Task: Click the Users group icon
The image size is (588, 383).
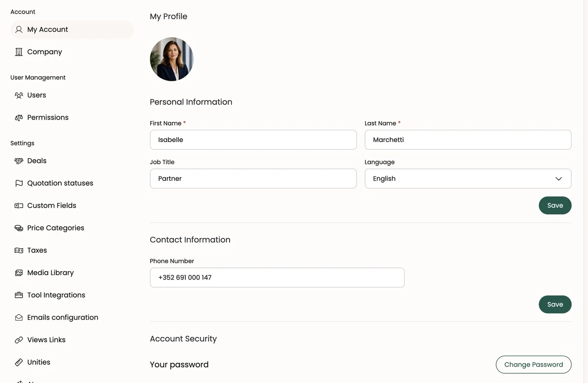Action: (19, 95)
